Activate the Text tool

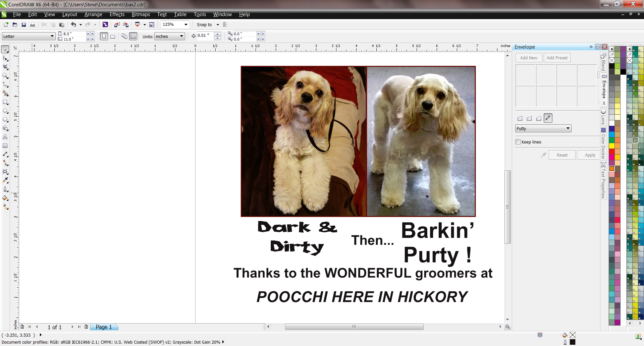[x=5, y=137]
